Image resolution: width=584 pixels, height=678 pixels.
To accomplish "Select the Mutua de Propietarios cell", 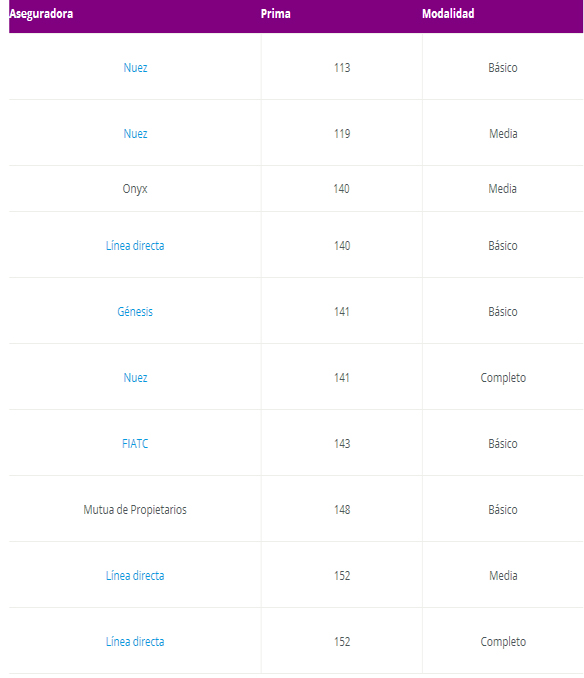I will click(135, 510).
